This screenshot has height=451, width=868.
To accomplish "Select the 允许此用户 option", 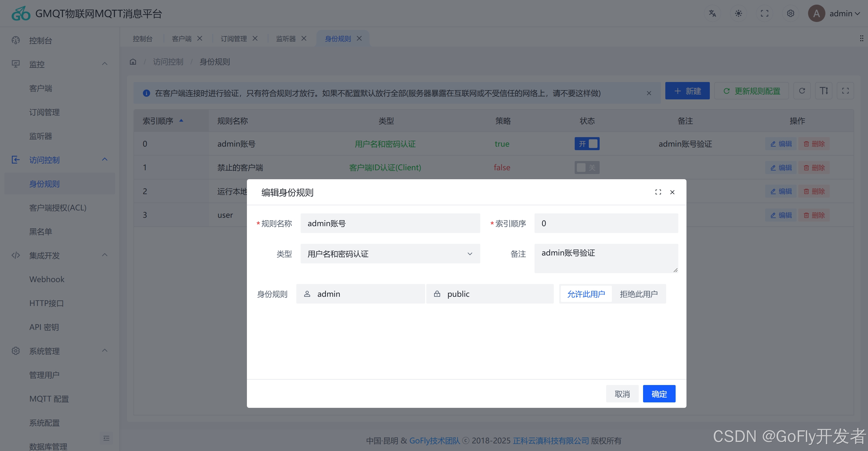I will pyautogui.click(x=586, y=294).
